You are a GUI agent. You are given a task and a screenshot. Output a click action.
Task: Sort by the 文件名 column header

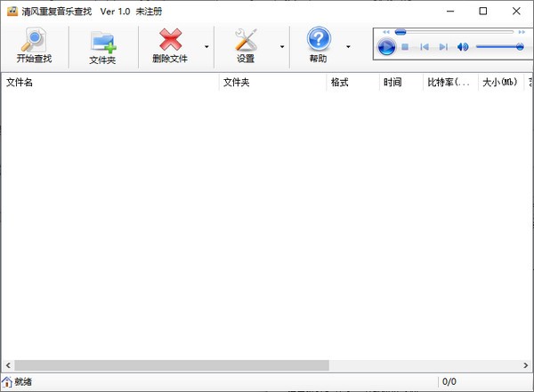[x=110, y=82]
